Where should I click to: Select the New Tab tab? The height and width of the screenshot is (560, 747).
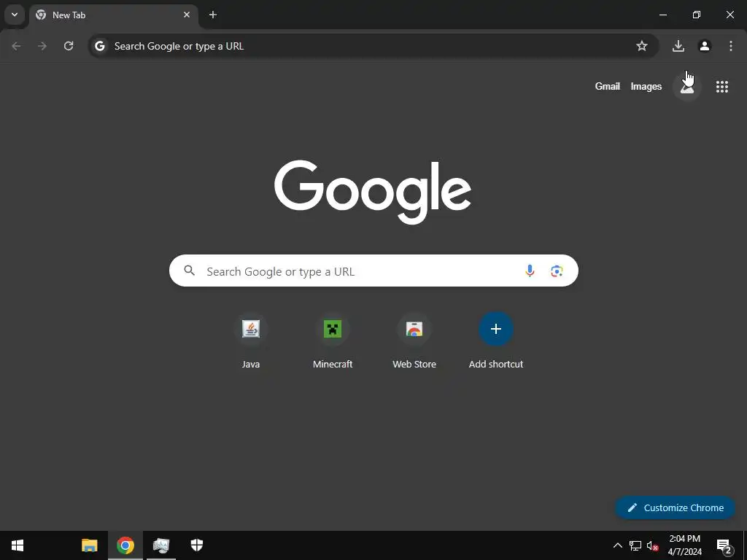click(x=113, y=15)
